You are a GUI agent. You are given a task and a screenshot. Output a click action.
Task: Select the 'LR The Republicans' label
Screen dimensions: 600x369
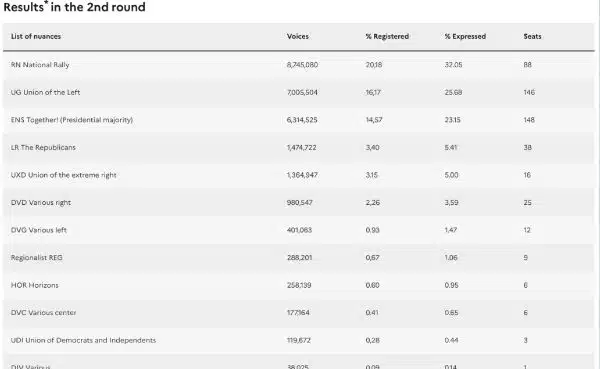[x=43, y=147]
